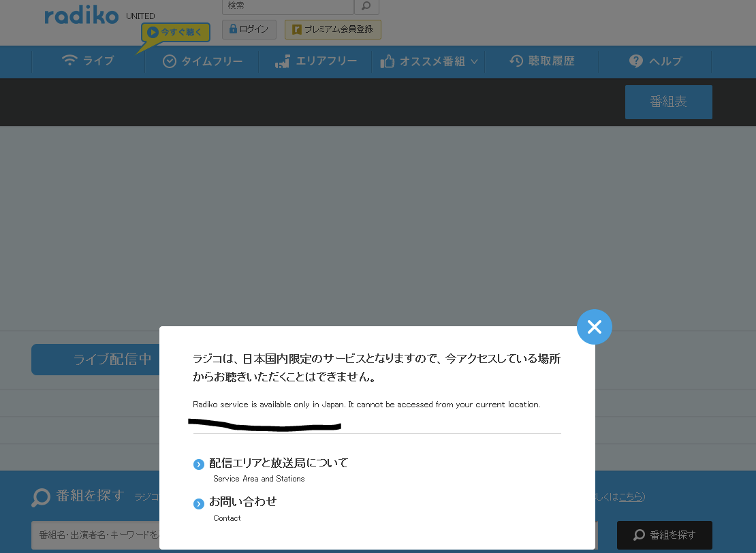Open the ヘルプ help tab
Viewport: 756px width, 553px height.
click(x=655, y=61)
